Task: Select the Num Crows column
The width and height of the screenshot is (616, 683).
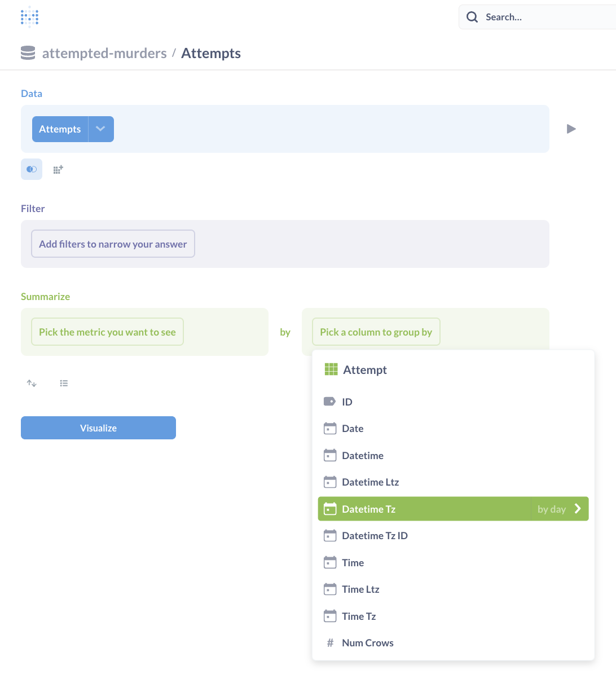Action: 367,642
